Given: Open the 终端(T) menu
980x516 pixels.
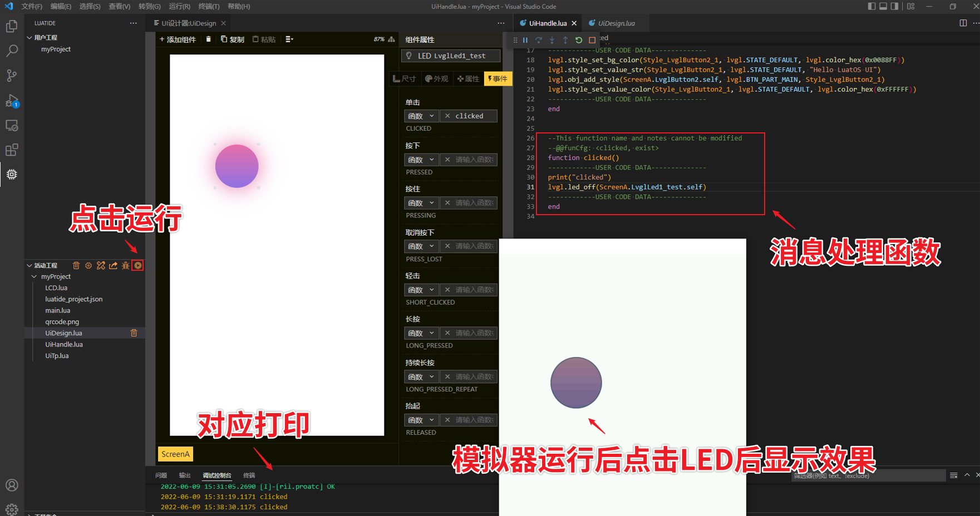Looking at the screenshot, I should click(x=209, y=7).
